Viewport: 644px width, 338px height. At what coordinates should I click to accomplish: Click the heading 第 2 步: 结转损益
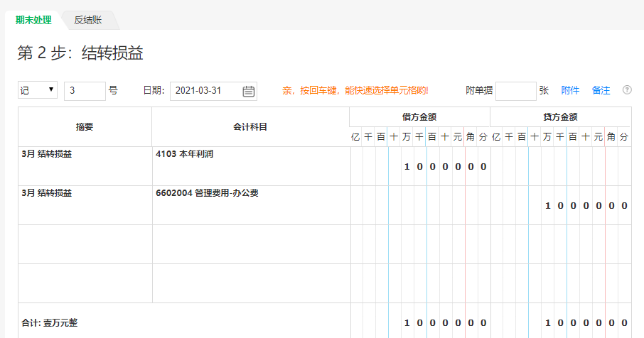[x=80, y=53]
